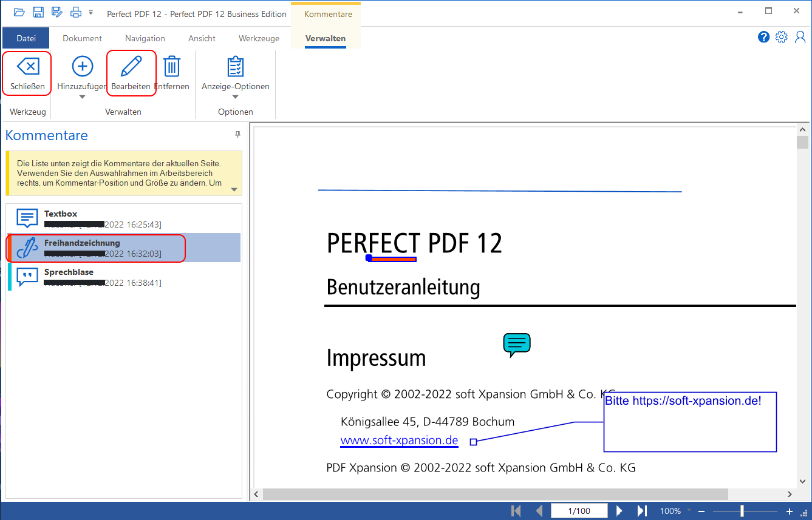Open help via the question mark icon
Image resolution: width=812 pixels, height=520 pixels.
click(x=763, y=38)
